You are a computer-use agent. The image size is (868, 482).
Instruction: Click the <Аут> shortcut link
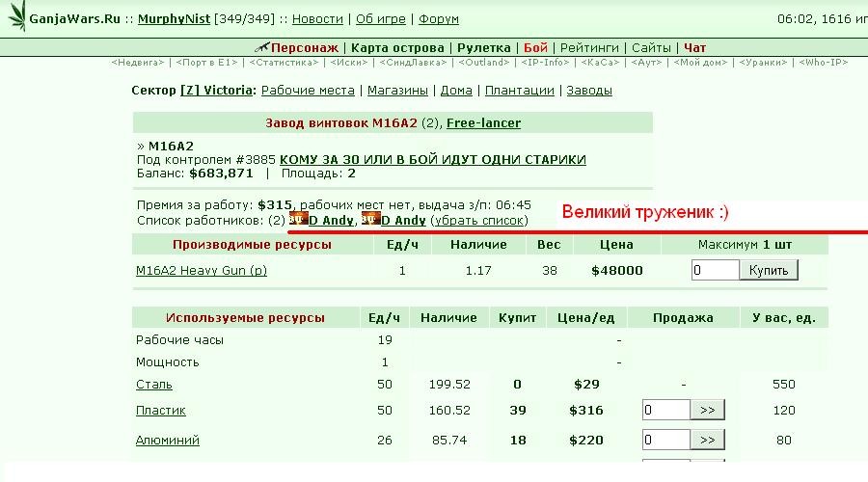646,63
